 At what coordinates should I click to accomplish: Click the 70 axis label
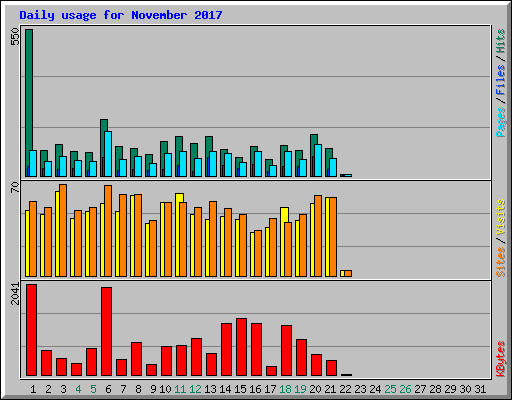[15, 187]
